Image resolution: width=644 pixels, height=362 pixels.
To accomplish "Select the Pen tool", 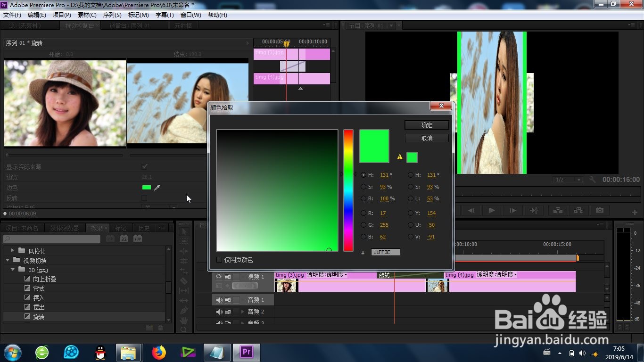I will pyautogui.click(x=184, y=311).
